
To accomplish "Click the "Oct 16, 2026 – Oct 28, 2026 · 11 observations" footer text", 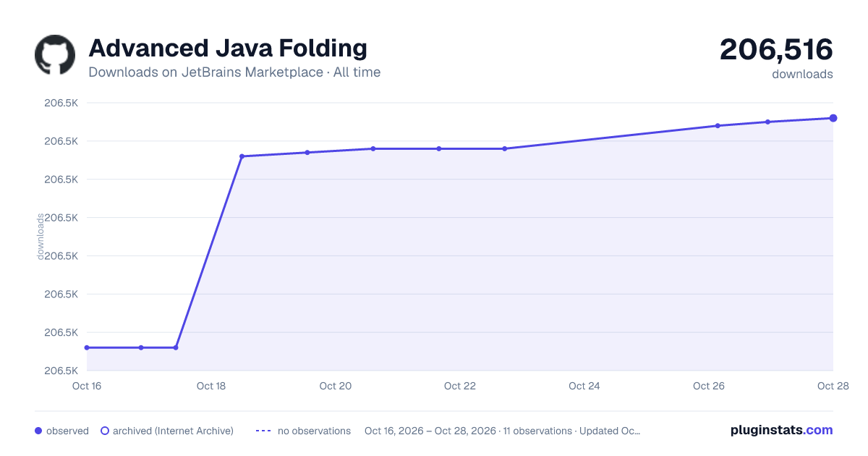I will click(x=467, y=431).
